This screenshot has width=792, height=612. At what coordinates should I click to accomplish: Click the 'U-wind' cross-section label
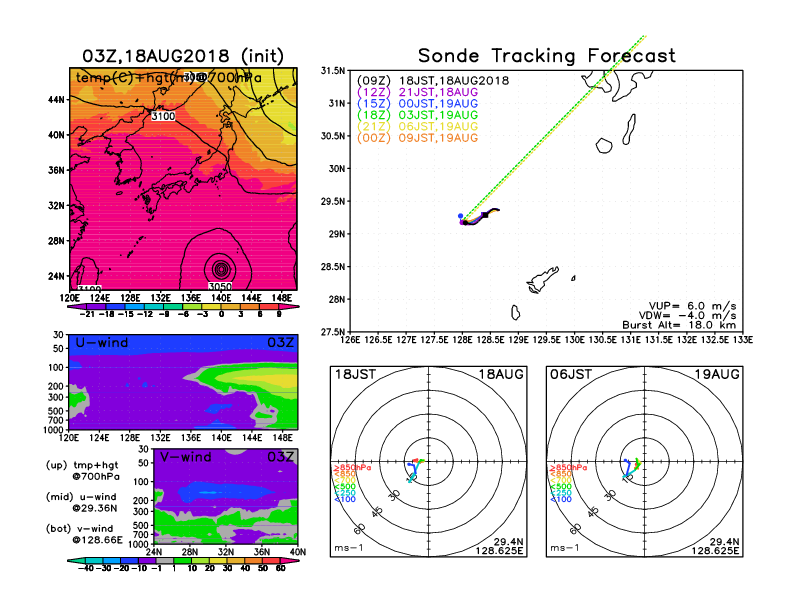click(x=102, y=343)
